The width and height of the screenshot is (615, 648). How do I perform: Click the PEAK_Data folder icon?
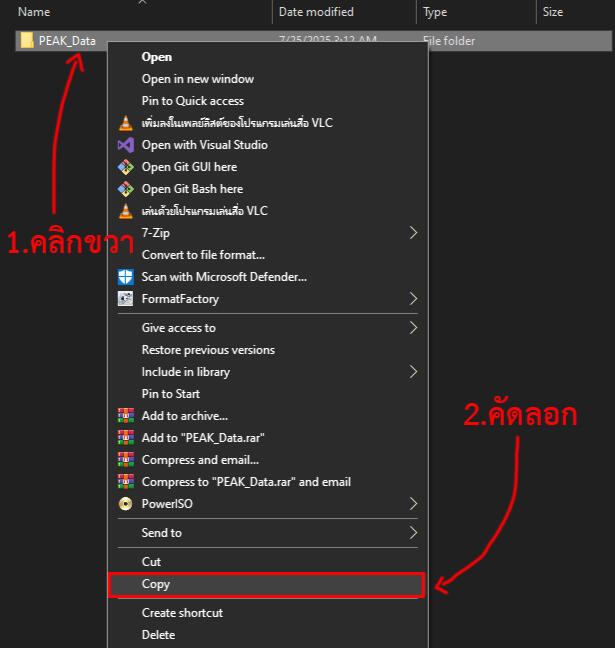27,41
